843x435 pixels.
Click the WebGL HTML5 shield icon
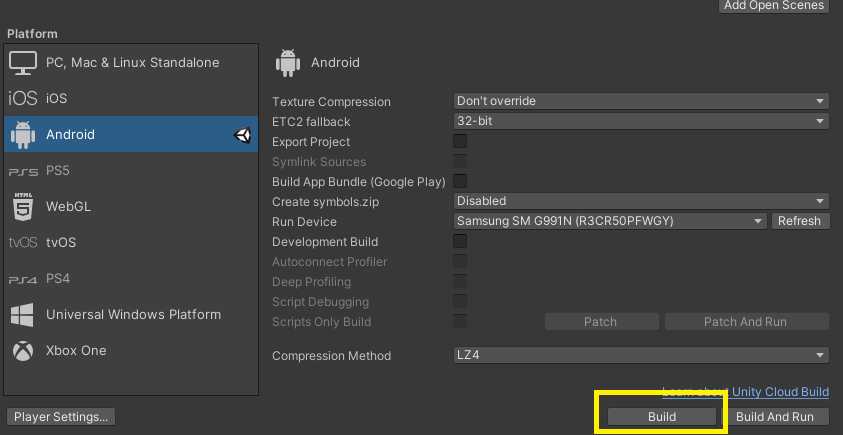[23, 206]
